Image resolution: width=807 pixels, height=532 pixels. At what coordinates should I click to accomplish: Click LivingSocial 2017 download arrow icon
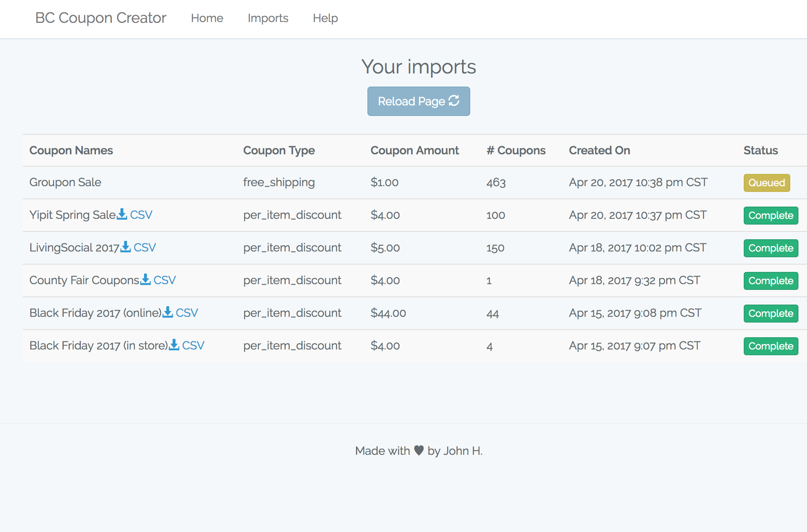[x=126, y=247]
